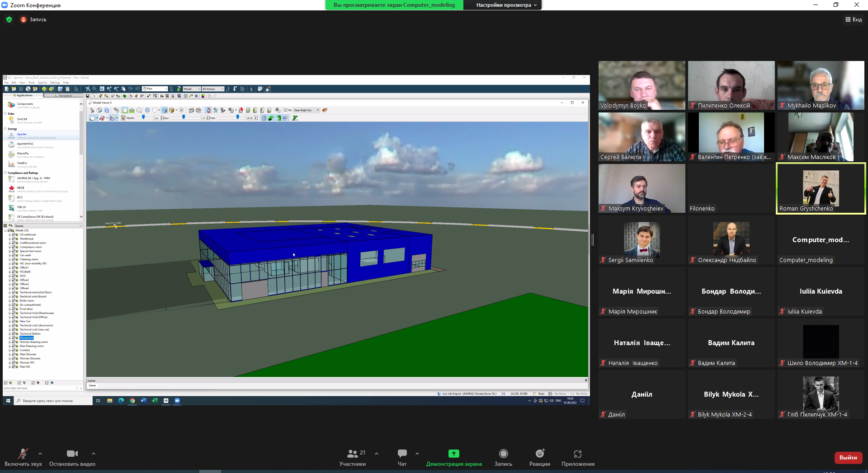Click Excel icon in shared taskbar
The height and width of the screenshot is (473, 868).
(155, 401)
